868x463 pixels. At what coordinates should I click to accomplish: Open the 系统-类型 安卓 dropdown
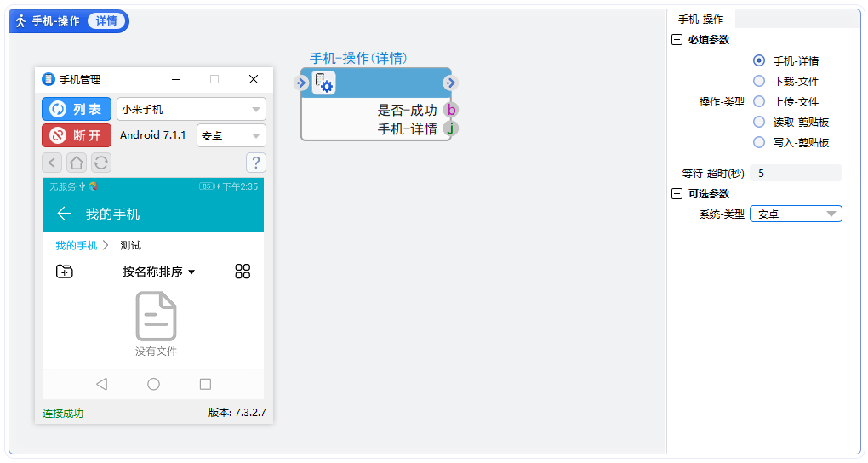click(795, 214)
